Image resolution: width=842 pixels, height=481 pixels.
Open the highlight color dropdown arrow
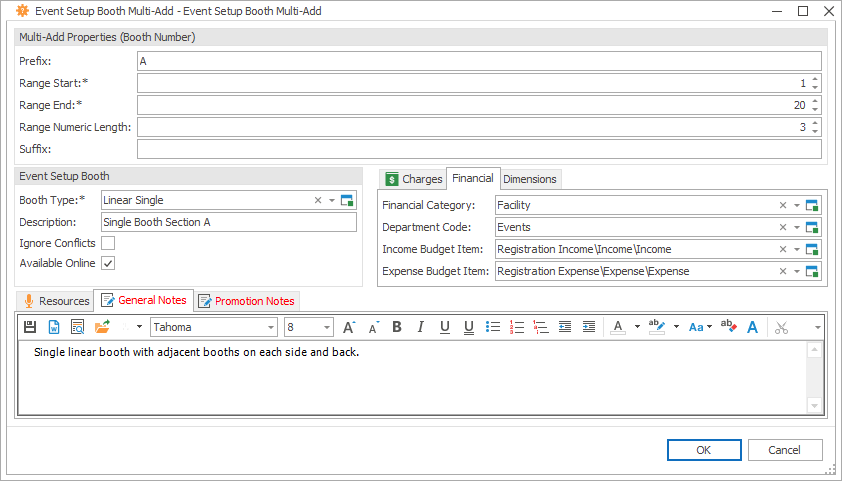[676, 327]
